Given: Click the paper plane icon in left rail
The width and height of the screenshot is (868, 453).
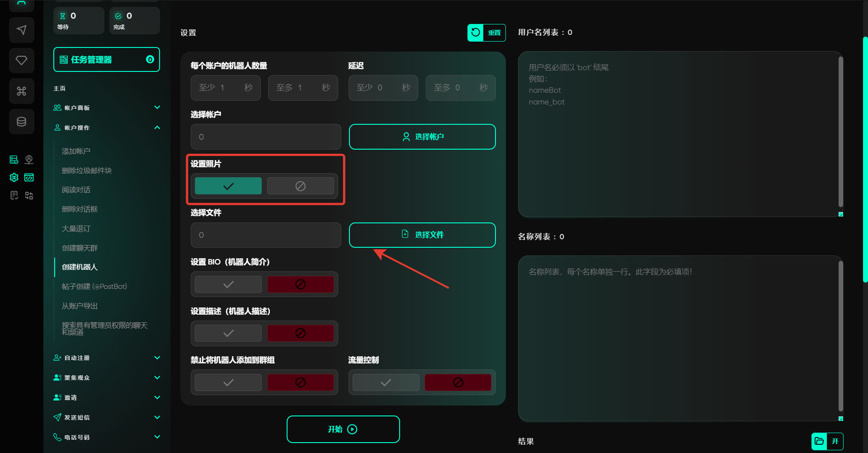Looking at the screenshot, I should [21, 30].
